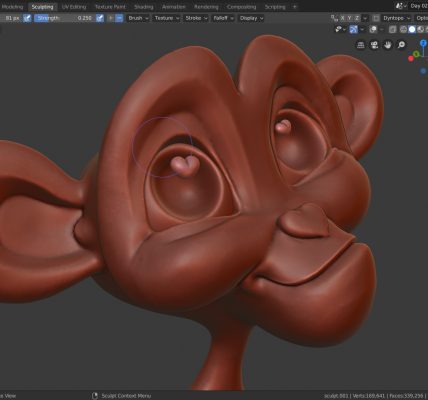
Task: Toggle viewport overlays
Action: tap(373, 30)
